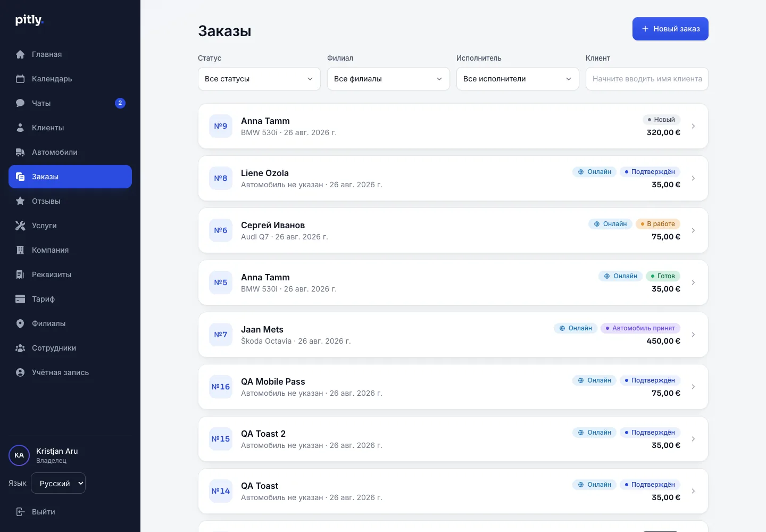Navigate to the Услуги menu item
The image size is (766, 532).
70,226
